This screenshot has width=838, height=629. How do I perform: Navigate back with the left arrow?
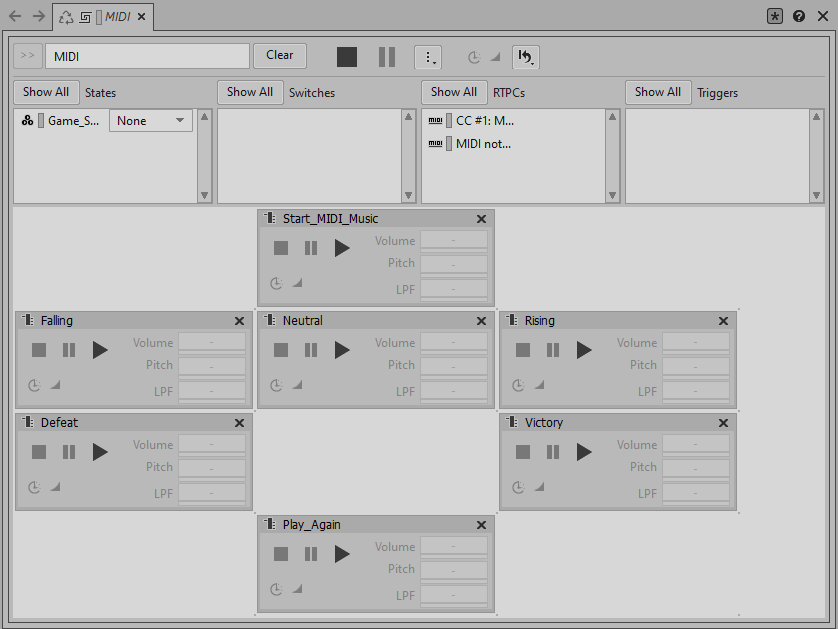coord(15,16)
